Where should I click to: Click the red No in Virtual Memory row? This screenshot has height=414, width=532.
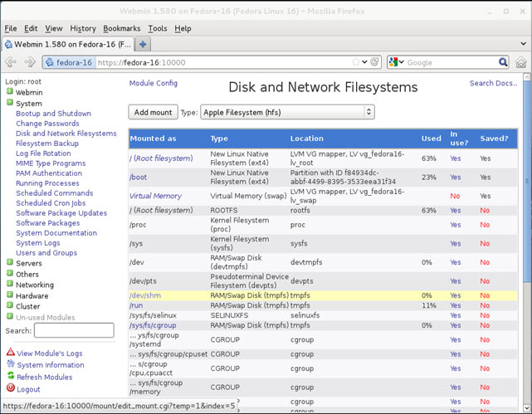(x=455, y=196)
